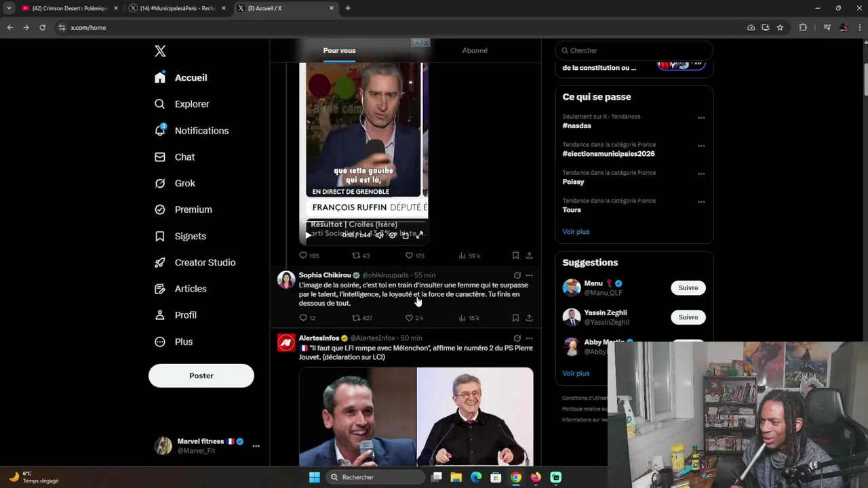Open Grok explain on Sophia Chikirou post

tap(517, 275)
